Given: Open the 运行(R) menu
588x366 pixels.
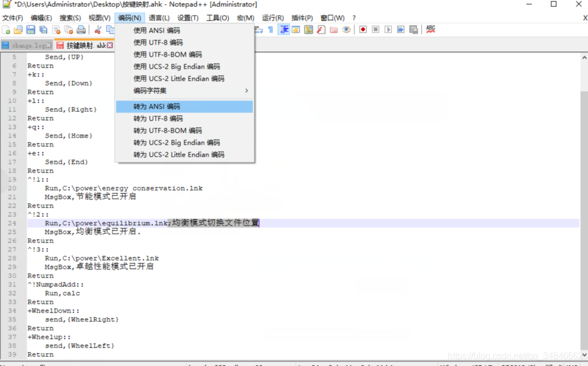Looking at the screenshot, I should click(x=273, y=18).
